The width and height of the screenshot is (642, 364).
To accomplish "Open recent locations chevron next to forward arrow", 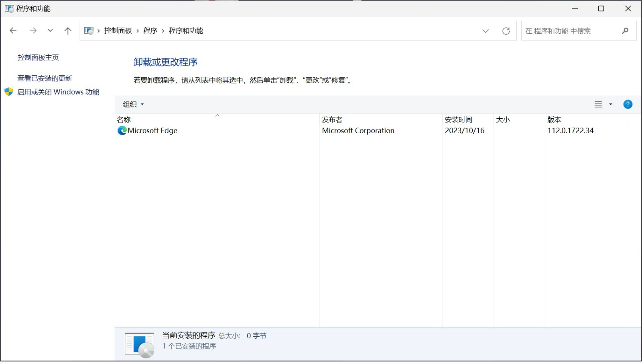I will click(x=50, y=30).
